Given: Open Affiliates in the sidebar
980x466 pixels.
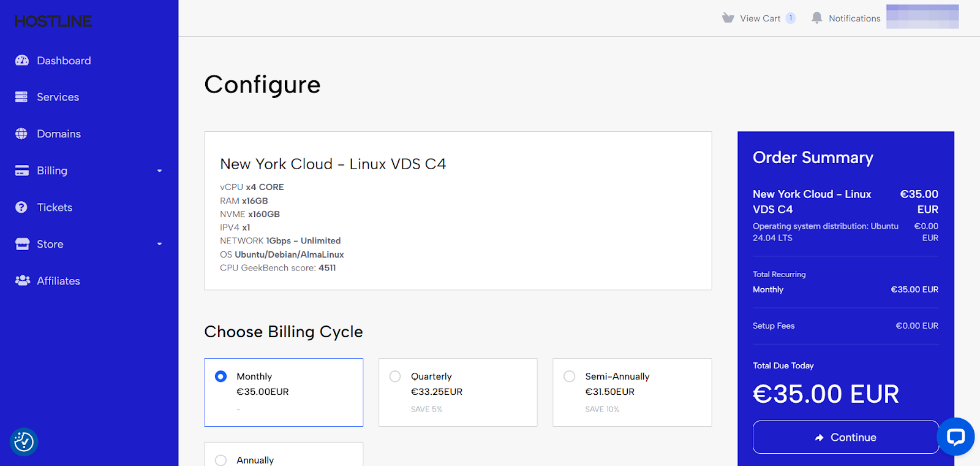Looking at the screenshot, I should 58,281.
